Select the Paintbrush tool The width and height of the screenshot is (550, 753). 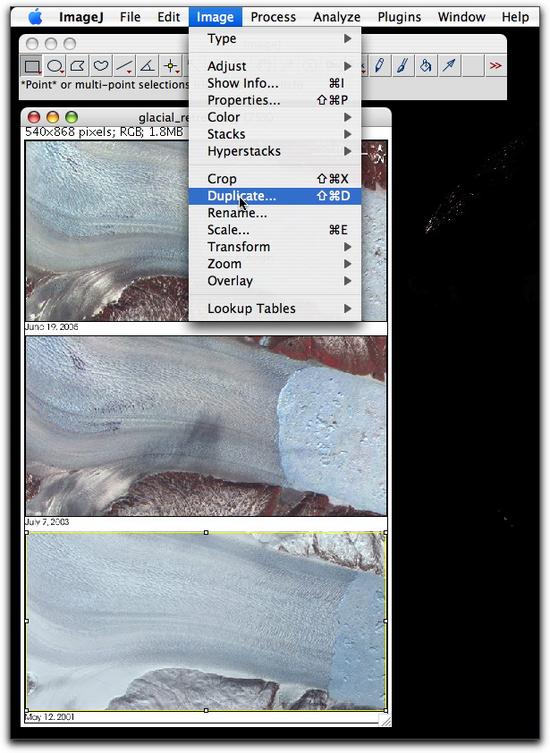403,66
